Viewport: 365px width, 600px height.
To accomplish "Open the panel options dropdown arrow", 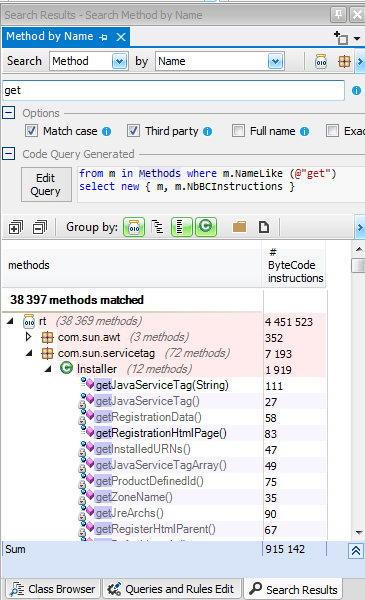I will pos(357,39).
